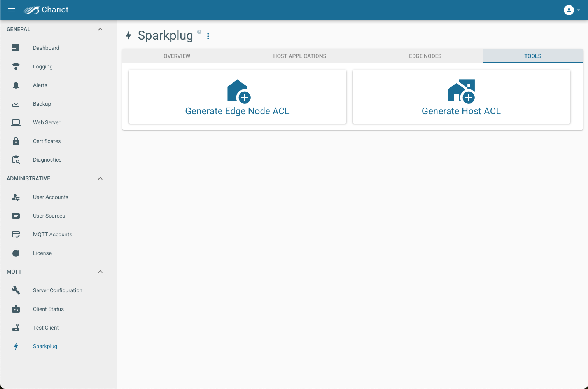The height and width of the screenshot is (389, 588).
Task: Switch to the Edge Nodes tab
Action: [425, 56]
